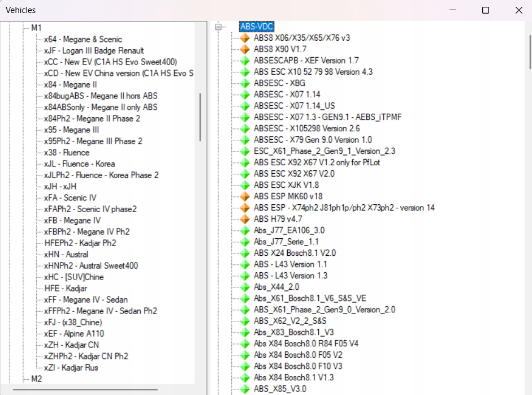
Task: Click the green icon beside ABS_X85_V3.0
Action: [245, 389]
